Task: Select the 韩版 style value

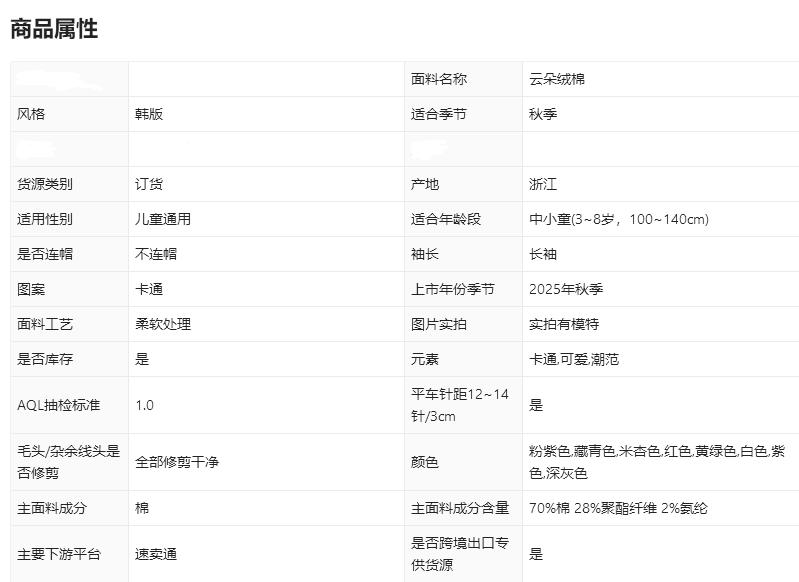Action: coord(149,114)
